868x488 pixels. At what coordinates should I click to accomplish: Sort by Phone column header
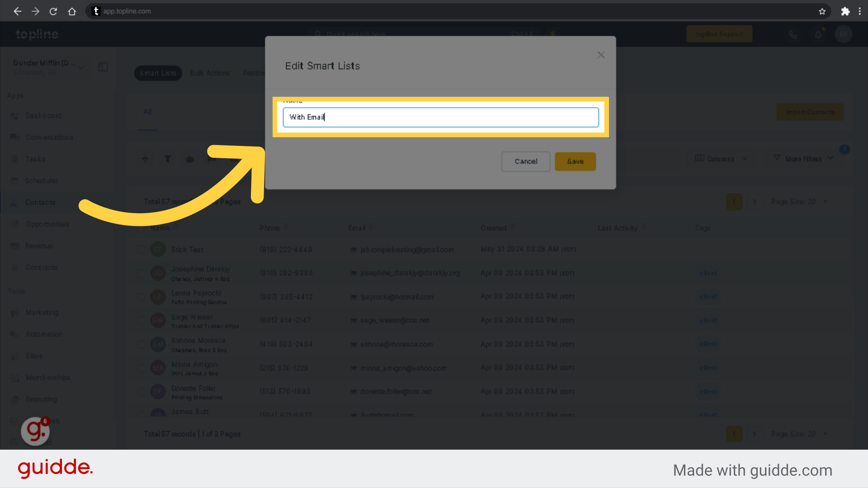pyautogui.click(x=274, y=228)
